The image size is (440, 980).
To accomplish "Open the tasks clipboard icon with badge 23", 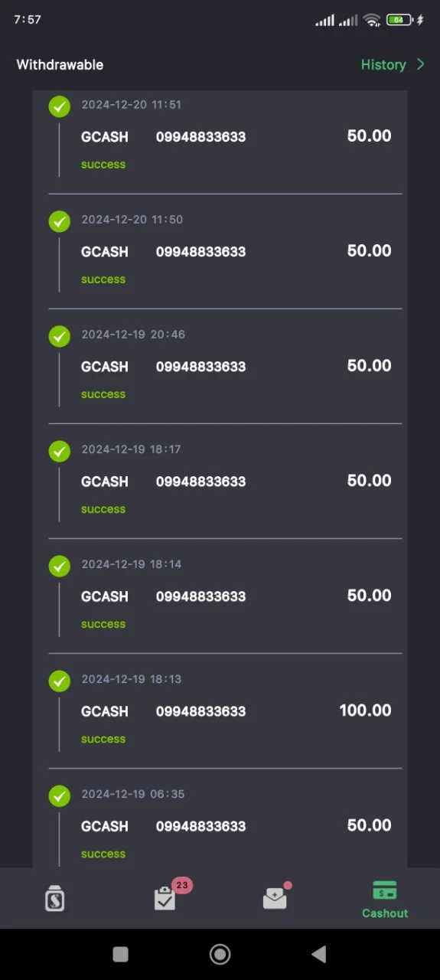I will point(166,897).
